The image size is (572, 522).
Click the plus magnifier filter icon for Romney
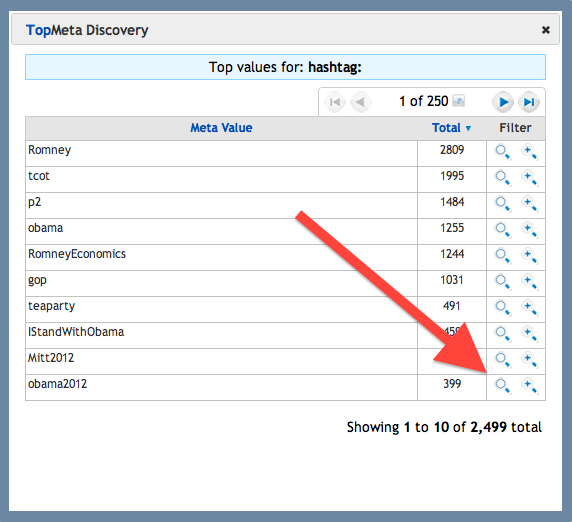tap(529, 152)
